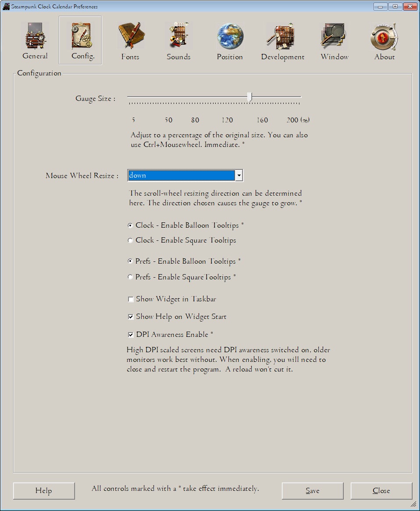Switch to the Sounds preferences

pyautogui.click(x=178, y=39)
